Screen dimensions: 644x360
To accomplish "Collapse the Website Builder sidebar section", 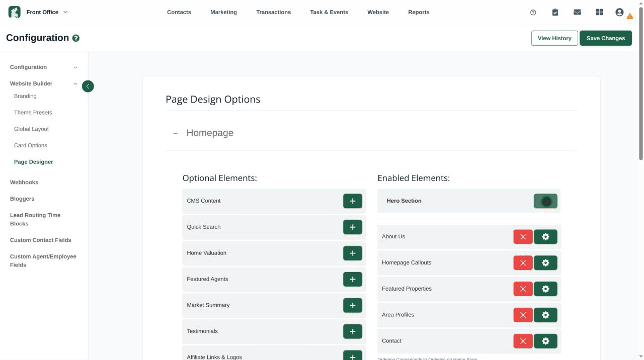I will click(44, 83).
